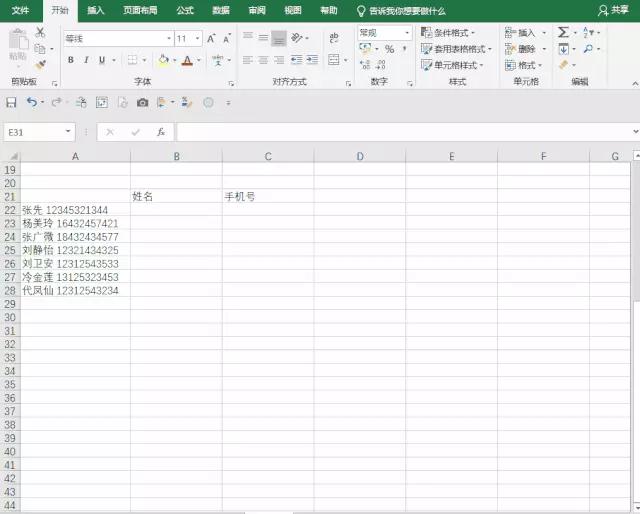This screenshot has height=514, width=640.
Task: Click Increase Decimal icon
Action: [365, 65]
